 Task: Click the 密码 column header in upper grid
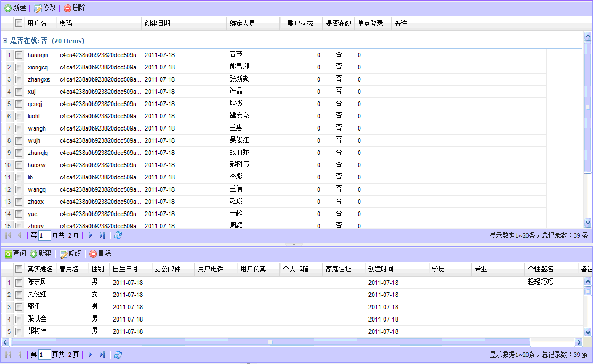pos(99,23)
